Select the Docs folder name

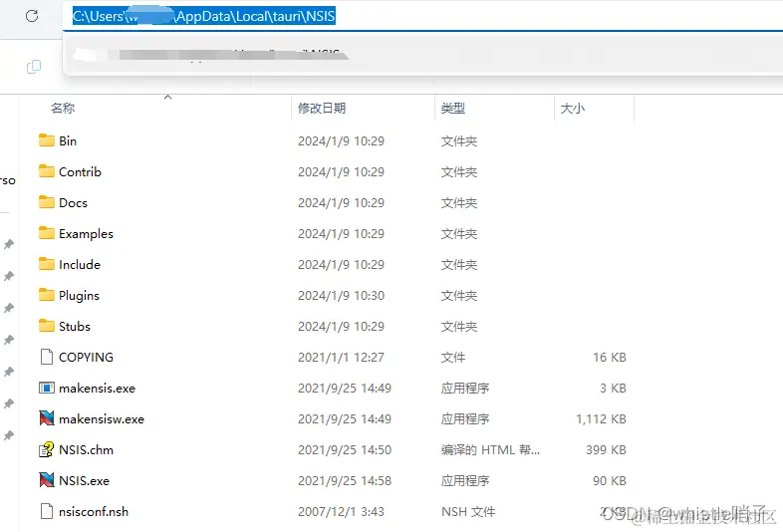point(73,203)
